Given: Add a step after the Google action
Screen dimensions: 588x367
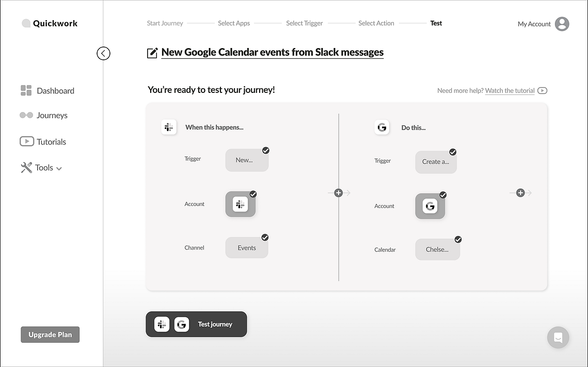Looking at the screenshot, I should tap(520, 193).
